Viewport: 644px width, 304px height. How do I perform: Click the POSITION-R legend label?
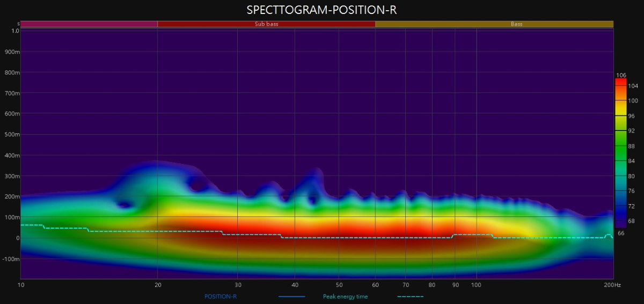pyautogui.click(x=222, y=296)
